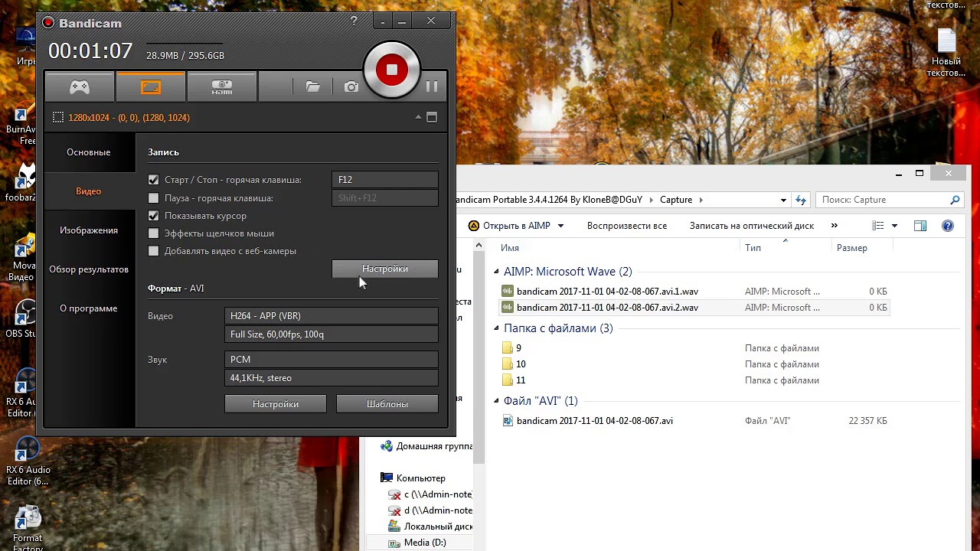Open the Новый текстовый document desktop icon
This screenshot has height=551, width=980.
pos(946,54)
